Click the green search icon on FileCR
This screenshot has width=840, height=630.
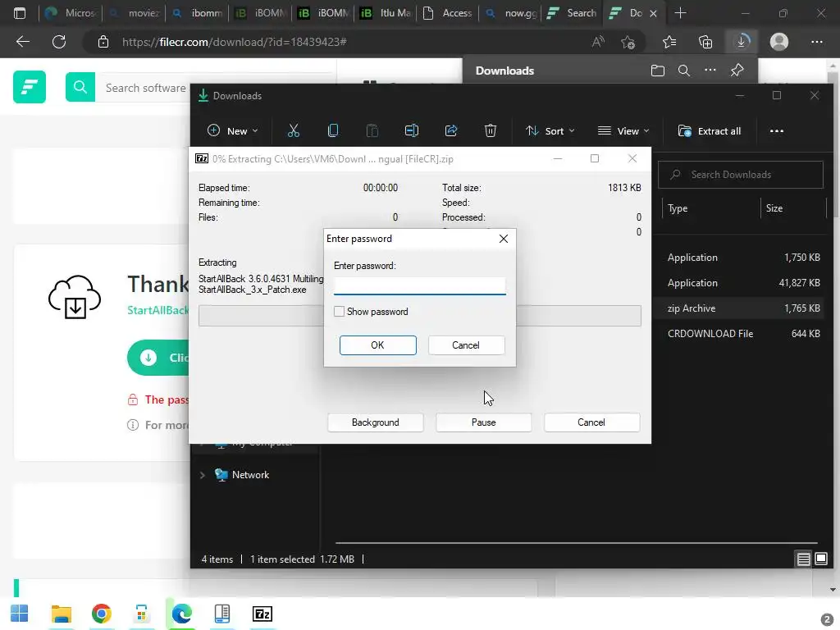(80, 87)
